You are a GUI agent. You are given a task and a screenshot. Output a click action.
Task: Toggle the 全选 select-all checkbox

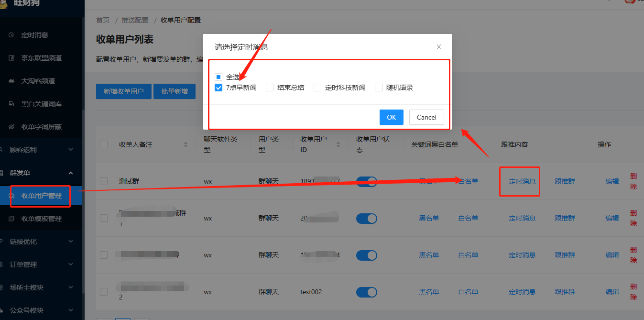pos(218,77)
